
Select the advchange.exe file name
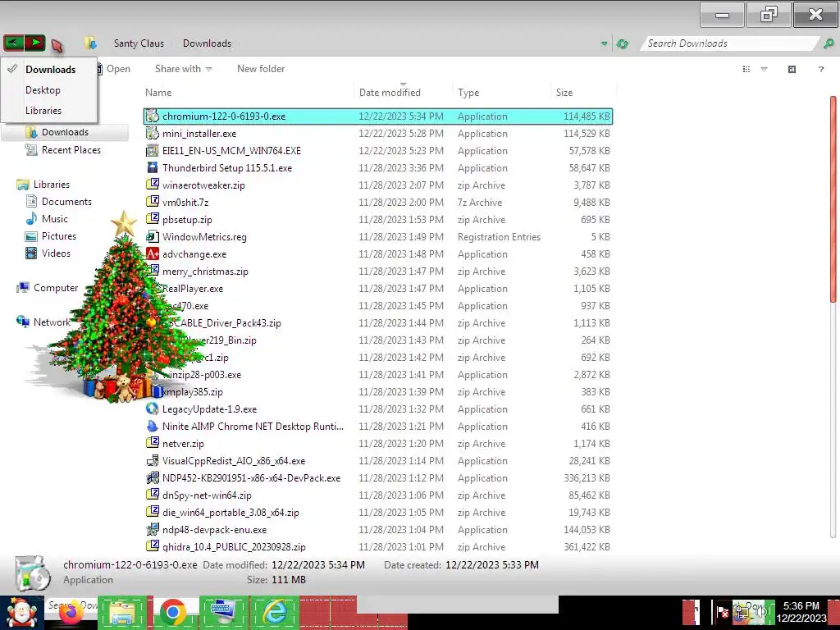194,254
